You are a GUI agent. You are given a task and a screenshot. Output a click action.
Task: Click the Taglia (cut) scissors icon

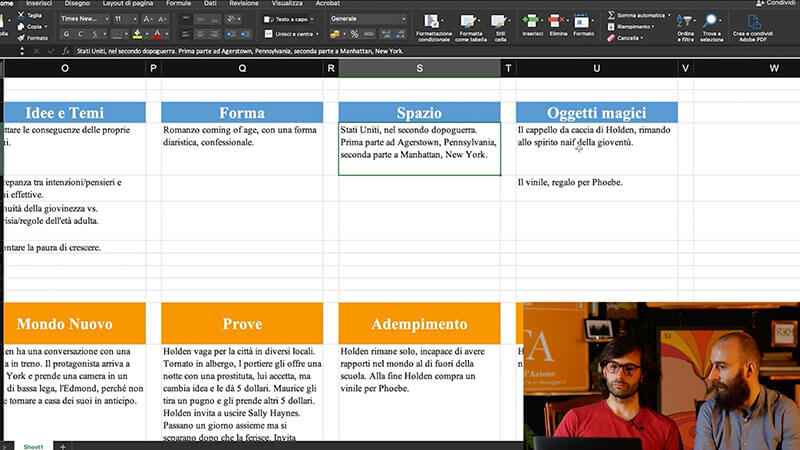click(x=21, y=15)
